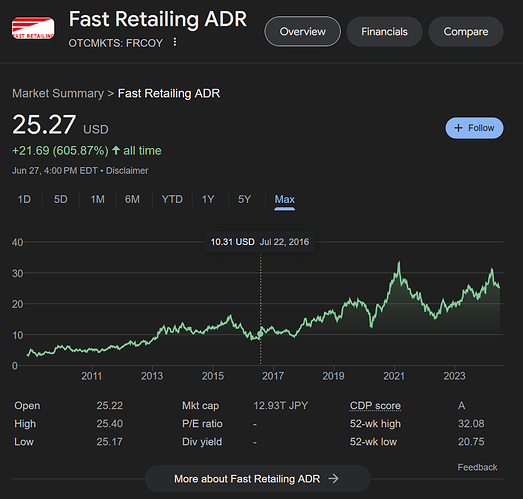Select the 1M time range
The image size is (523, 499).
[97, 199]
